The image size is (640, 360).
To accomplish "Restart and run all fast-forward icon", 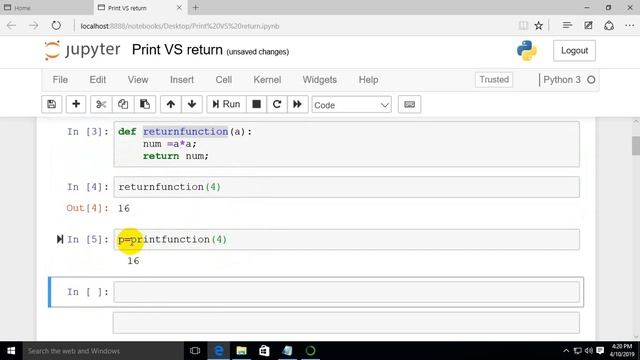I will click(x=298, y=104).
